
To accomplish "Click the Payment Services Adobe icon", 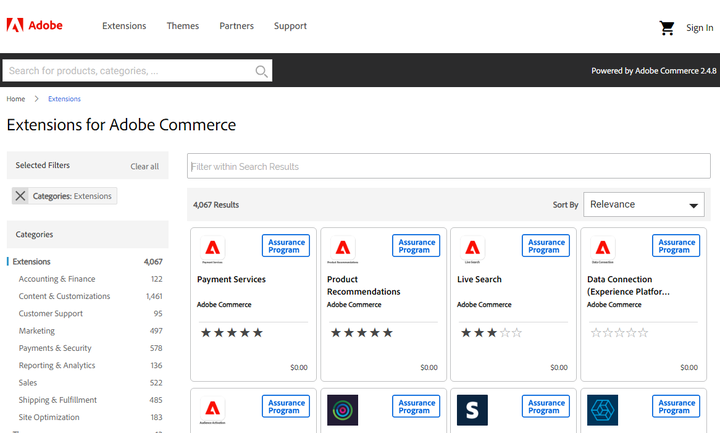I will click(x=212, y=248).
